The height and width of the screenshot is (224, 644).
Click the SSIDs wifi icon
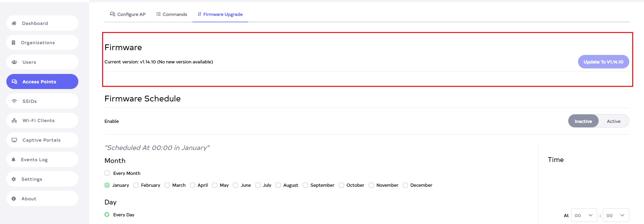[14, 101]
